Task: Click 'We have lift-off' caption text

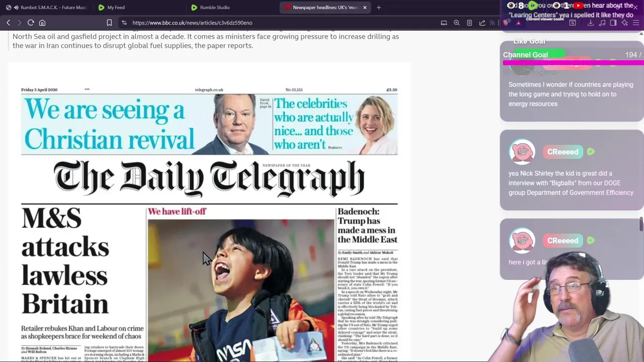Action: pos(177,211)
